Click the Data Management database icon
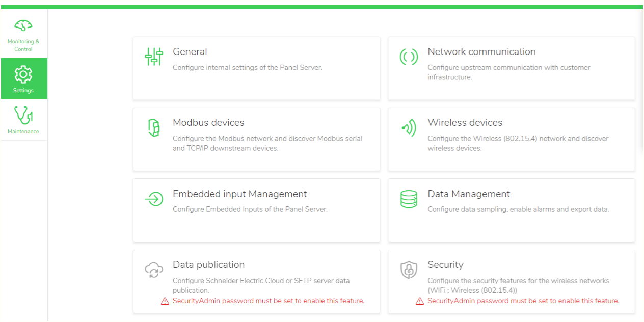 [409, 199]
